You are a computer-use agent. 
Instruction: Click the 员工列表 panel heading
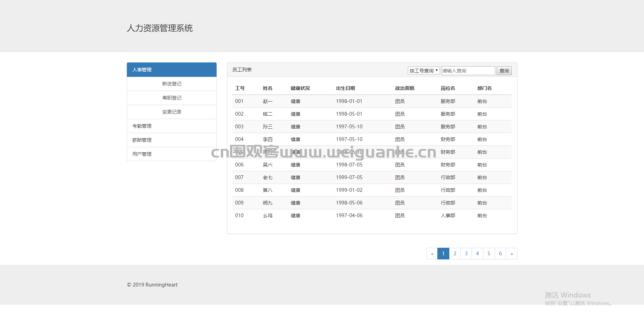click(x=242, y=70)
